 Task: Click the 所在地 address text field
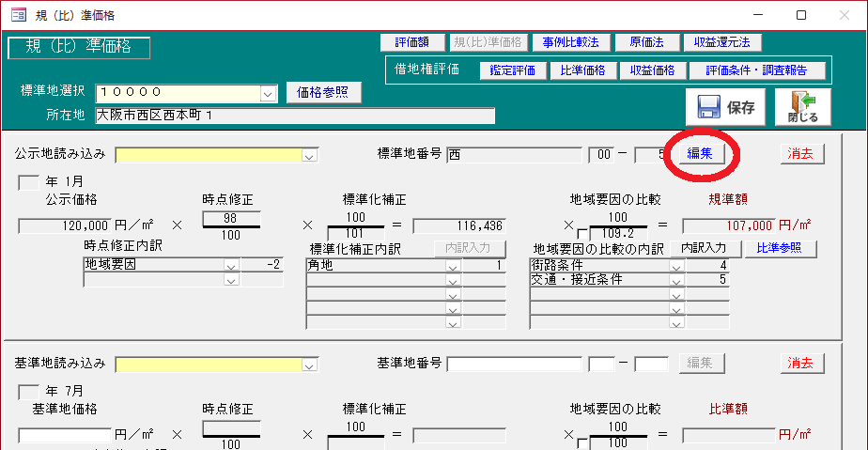tap(295, 116)
